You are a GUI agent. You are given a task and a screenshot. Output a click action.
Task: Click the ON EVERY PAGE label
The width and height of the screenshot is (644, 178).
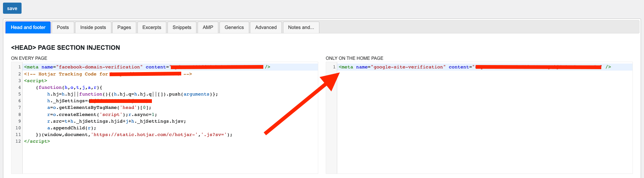29,58
